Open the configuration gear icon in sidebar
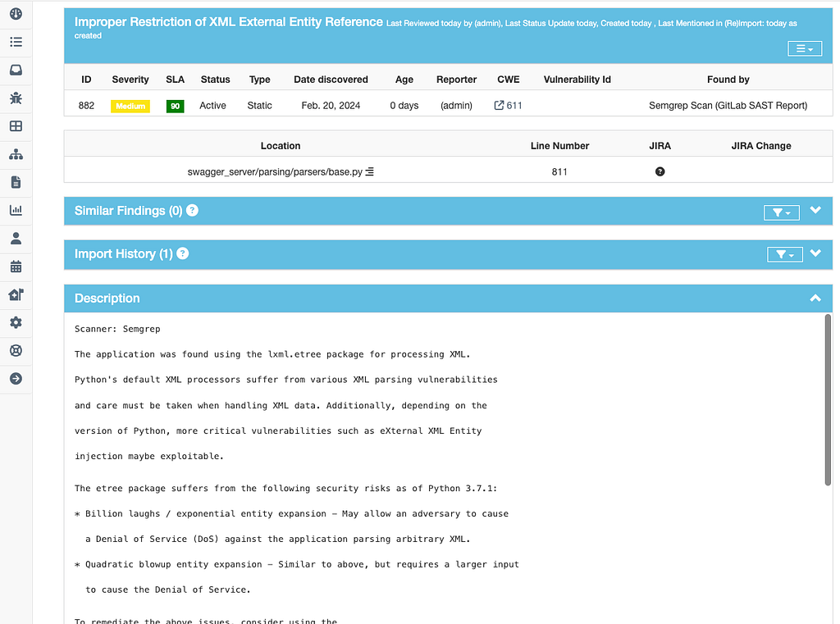Image resolution: width=840 pixels, height=624 pixels. [x=16, y=322]
